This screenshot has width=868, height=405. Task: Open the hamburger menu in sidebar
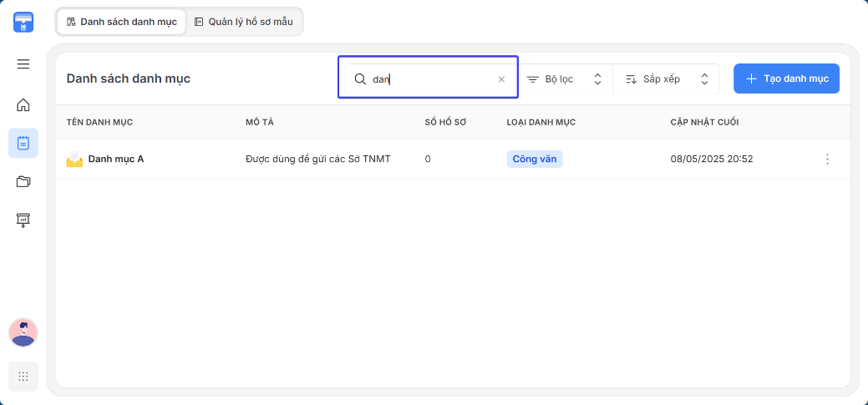tap(23, 64)
